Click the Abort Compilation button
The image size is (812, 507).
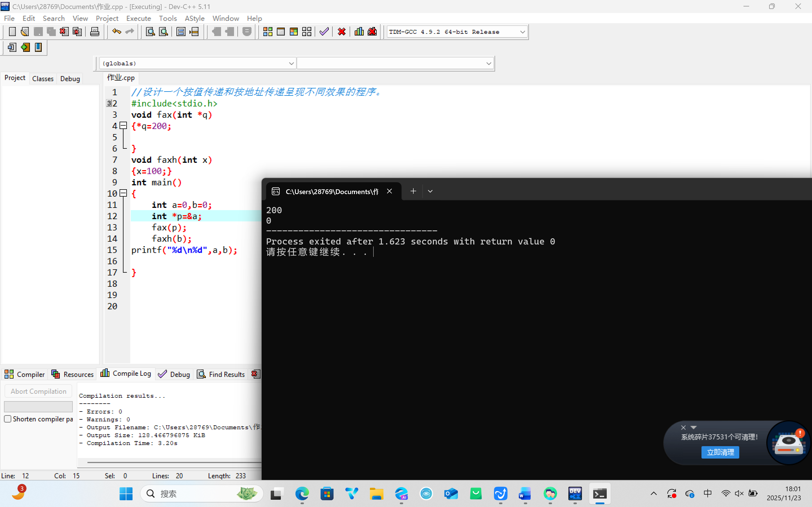38,391
